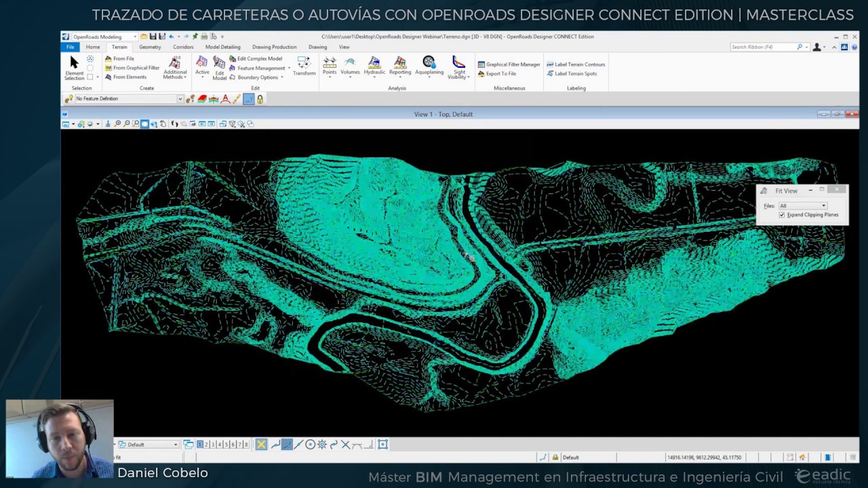Click the intersection snap X icon
Image resolution: width=868 pixels, height=488 pixels.
point(345,445)
